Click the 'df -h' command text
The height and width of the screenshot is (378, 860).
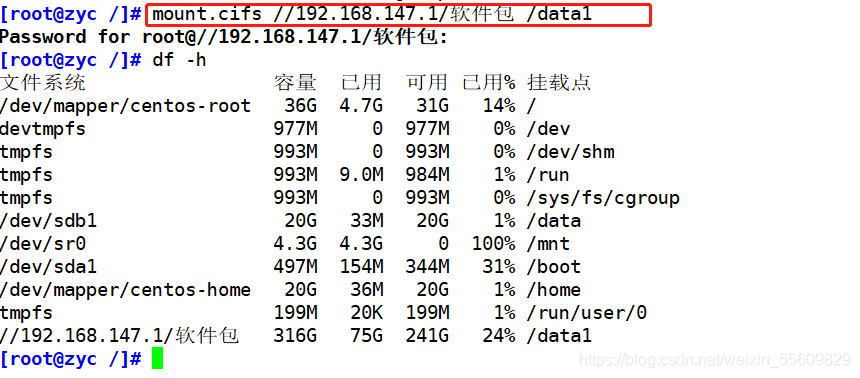click(179, 60)
